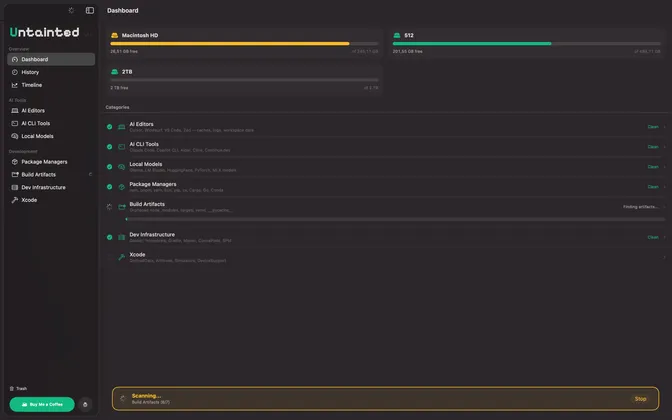Image resolution: width=672 pixels, height=420 pixels.
Task: Click the 2TB drive usage bar
Action: tap(244, 80)
